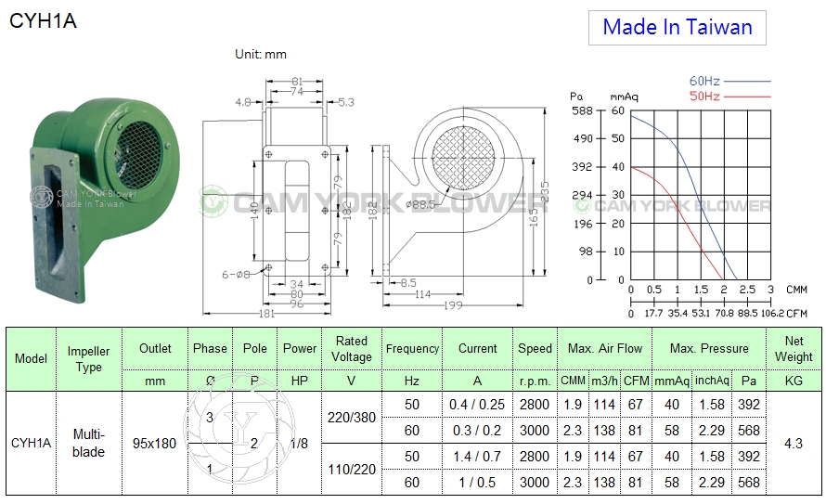826x504 pixels.
Task: Click the CYH1A cell in the Model column
Action: click(x=31, y=443)
